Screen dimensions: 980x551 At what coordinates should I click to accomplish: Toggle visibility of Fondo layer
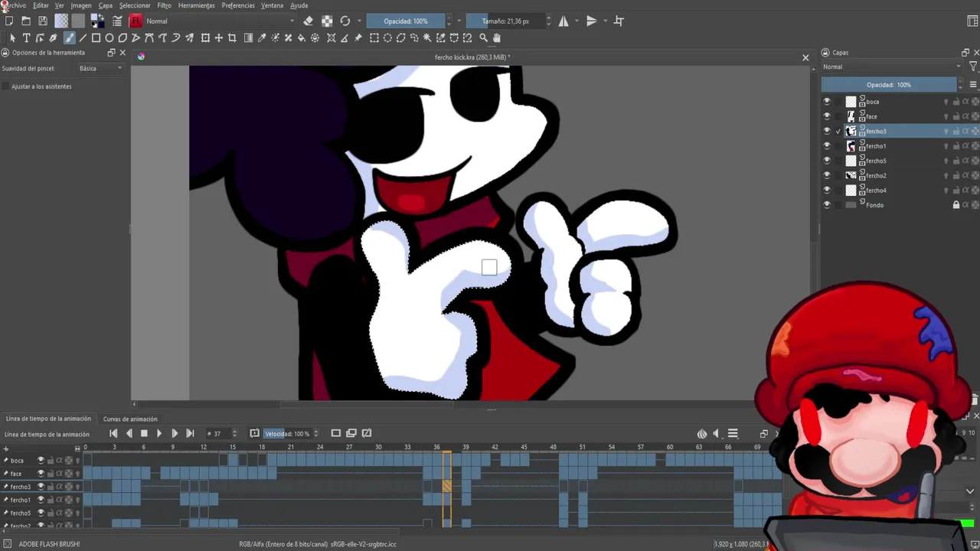click(826, 205)
